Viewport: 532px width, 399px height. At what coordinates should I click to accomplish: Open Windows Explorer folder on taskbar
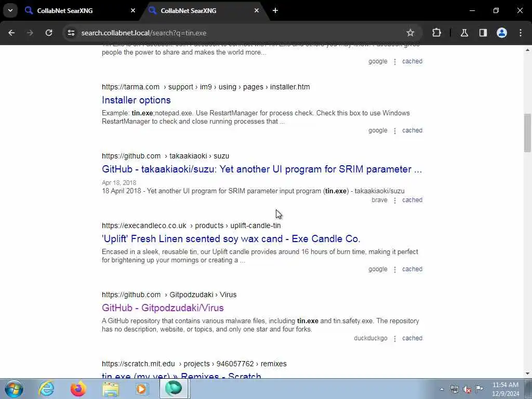click(111, 389)
